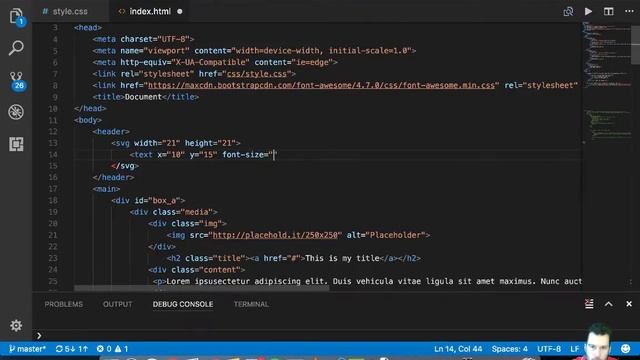Click the opening main tag on line 17
Screen dimensions: 640x360
106,189
